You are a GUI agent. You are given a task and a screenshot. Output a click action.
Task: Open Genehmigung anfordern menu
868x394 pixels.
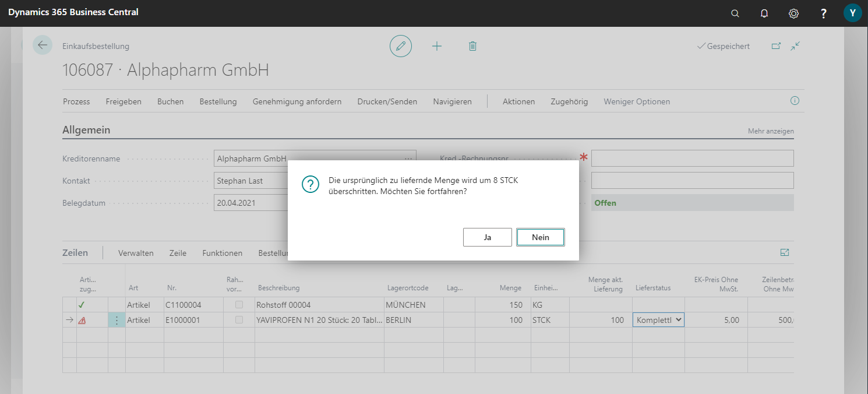coord(297,101)
